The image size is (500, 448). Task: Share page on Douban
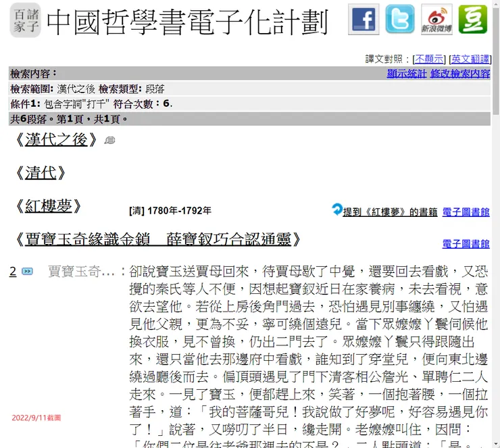[x=473, y=19]
